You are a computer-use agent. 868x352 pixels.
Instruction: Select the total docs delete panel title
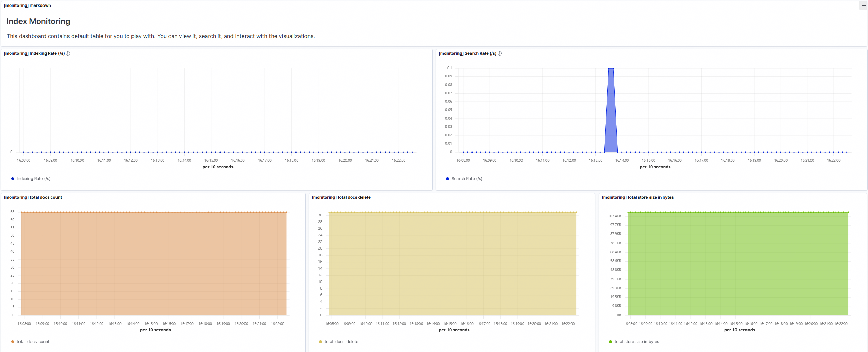[341, 197]
